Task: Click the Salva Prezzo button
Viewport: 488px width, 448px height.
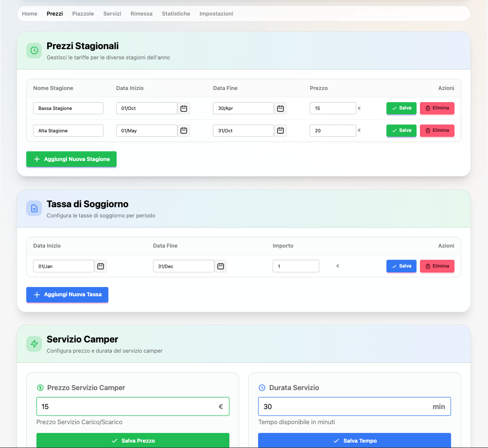Action: 133,440
